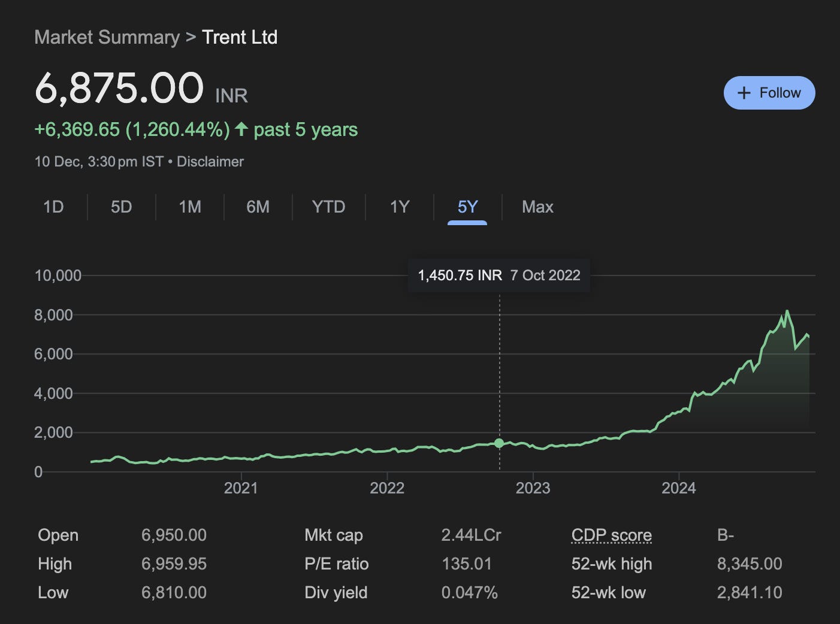Show the Max range chart
The height and width of the screenshot is (624, 840).
(x=537, y=207)
